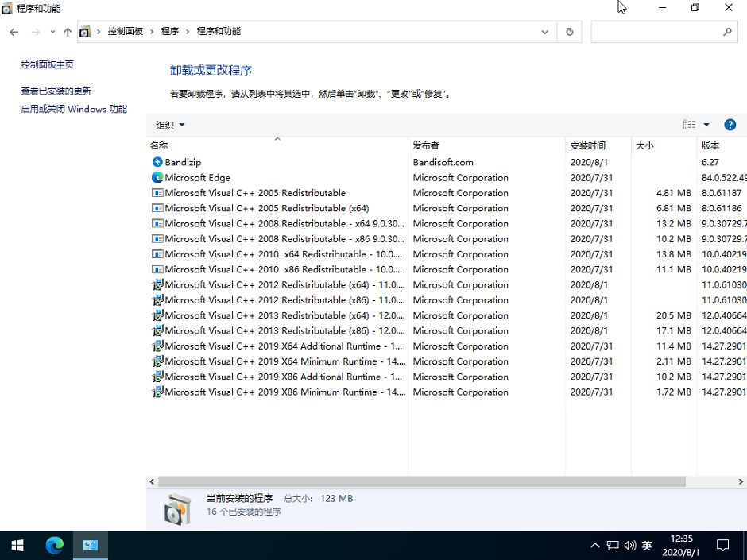Open the 查看已安装的更新 link
This screenshot has height=560, width=747.
coord(56,91)
